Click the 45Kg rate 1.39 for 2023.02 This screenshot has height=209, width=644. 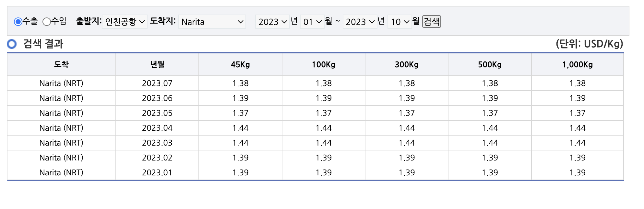(x=240, y=158)
